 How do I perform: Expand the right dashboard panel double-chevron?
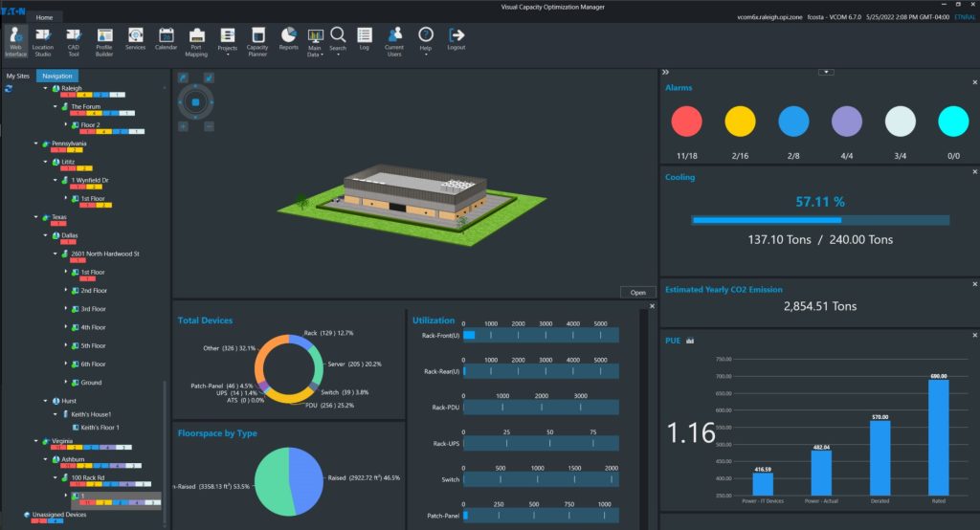click(x=665, y=72)
